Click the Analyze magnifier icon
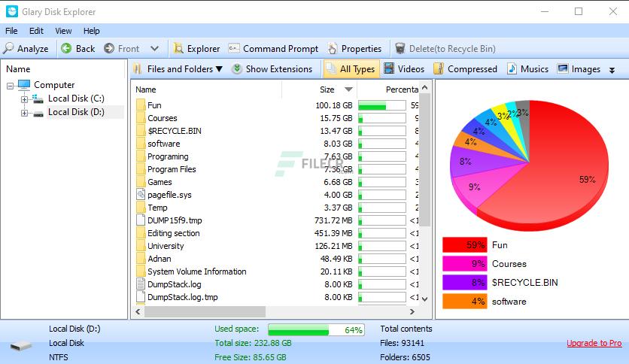 8,48
